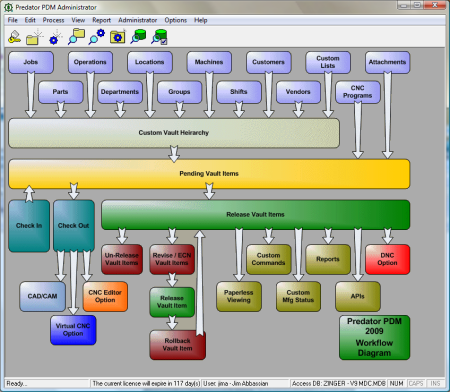Open the File menu

[13, 20]
